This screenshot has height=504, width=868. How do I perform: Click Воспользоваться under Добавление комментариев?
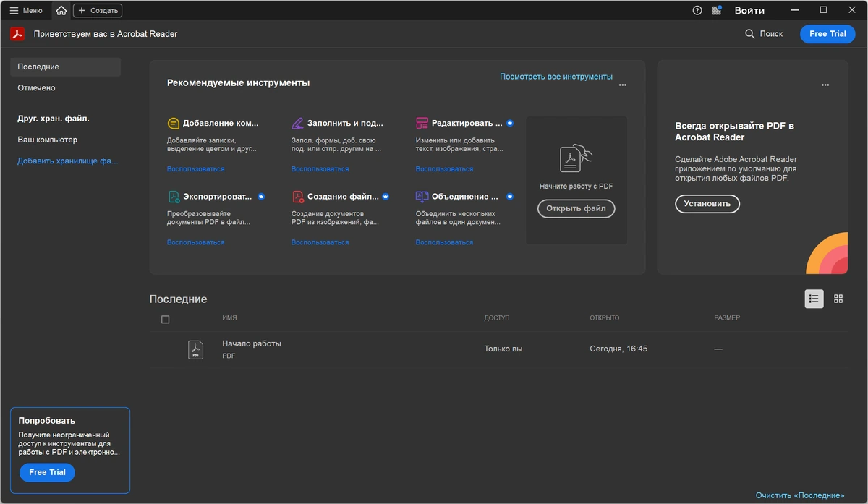195,169
